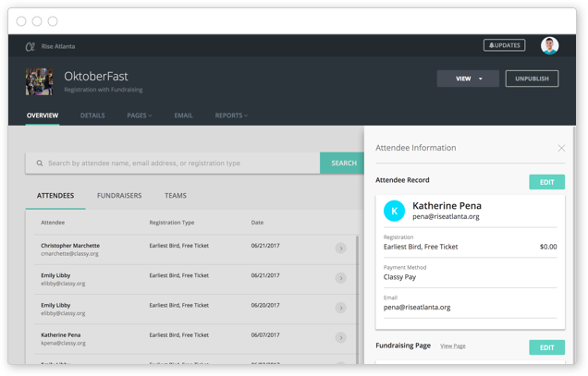Image resolution: width=588 pixels, height=376 pixels.
Task: Select the Fundraisers tab
Action: (119, 196)
